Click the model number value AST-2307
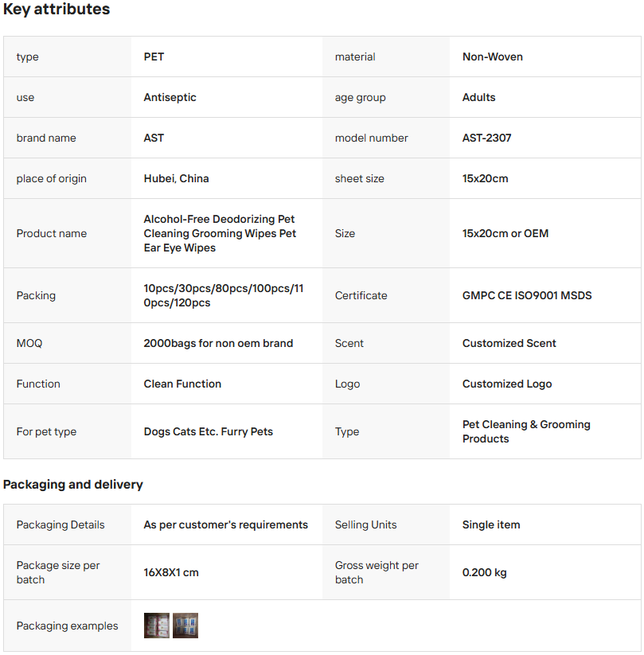 click(x=486, y=138)
